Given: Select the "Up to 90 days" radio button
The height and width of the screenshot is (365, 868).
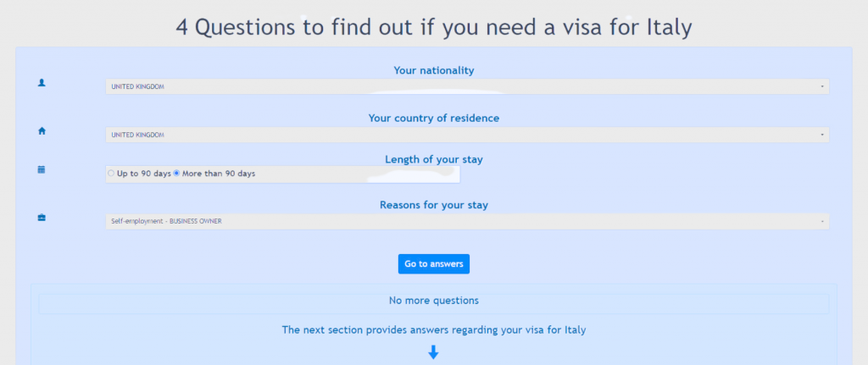Looking at the screenshot, I should (x=111, y=174).
